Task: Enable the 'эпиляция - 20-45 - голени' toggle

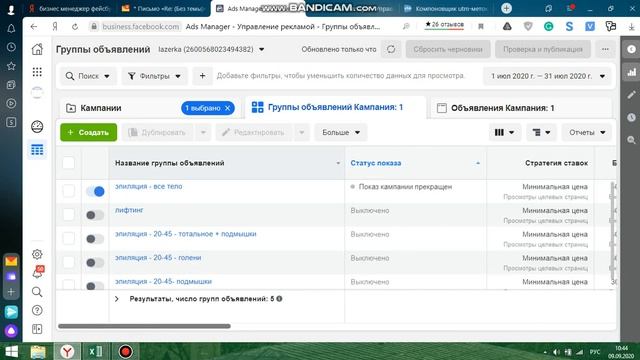Action: [x=95, y=262]
